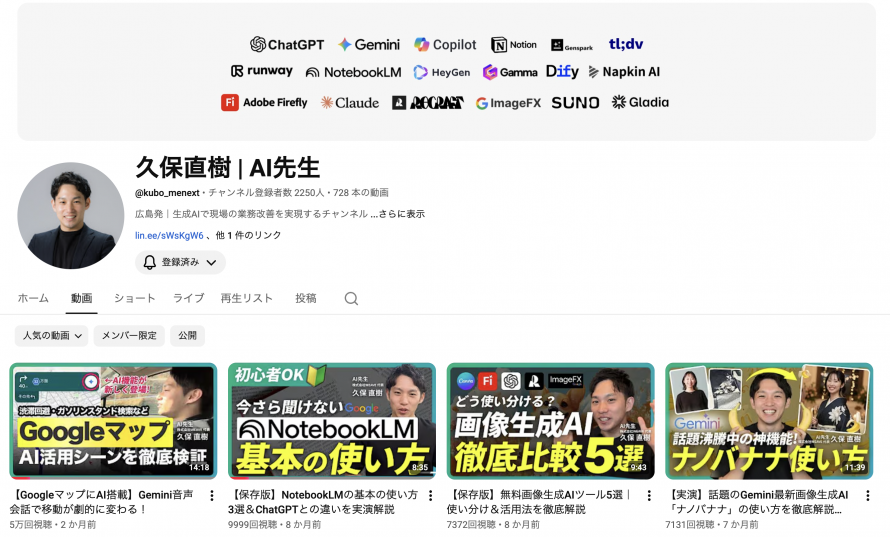This screenshot has height=537, width=890.
Task: Open the lin.ee/sWsKgW6 link
Action: coord(169,236)
